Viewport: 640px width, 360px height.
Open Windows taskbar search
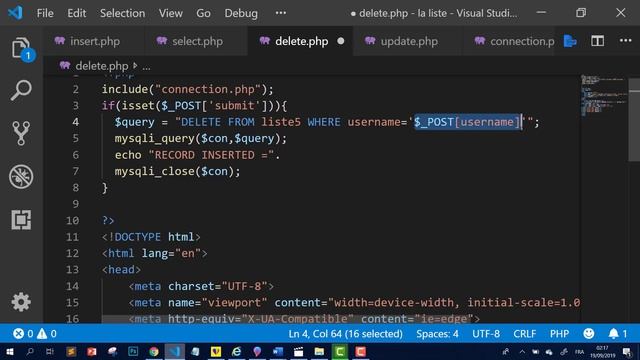click(30, 351)
